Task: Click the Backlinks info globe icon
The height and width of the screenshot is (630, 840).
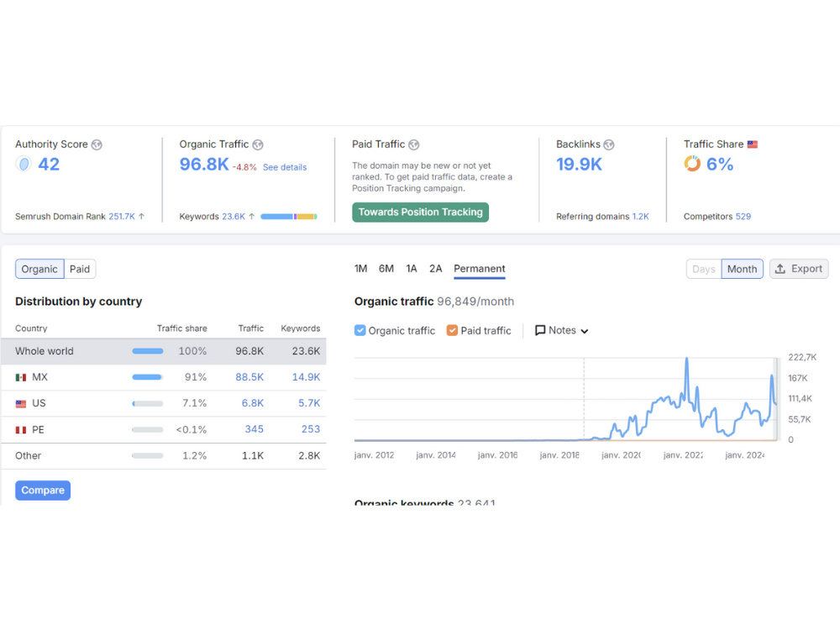Action: pyautogui.click(x=608, y=144)
